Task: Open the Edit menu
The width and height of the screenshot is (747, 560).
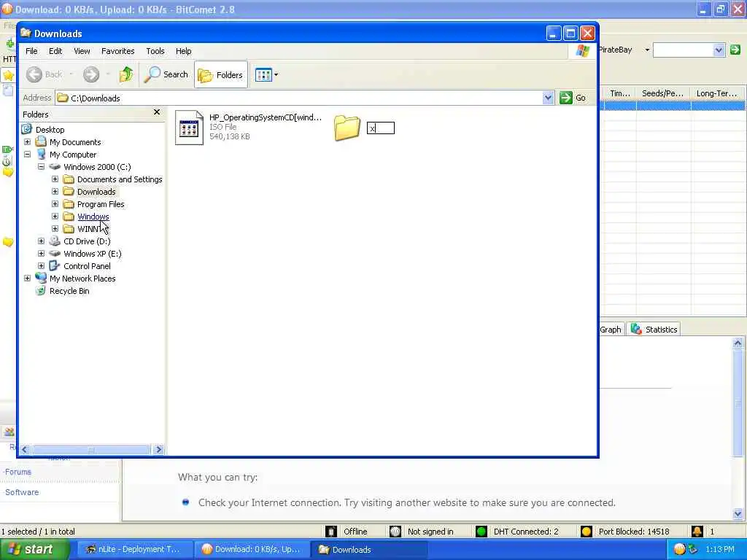Action: click(x=55, y=51)
